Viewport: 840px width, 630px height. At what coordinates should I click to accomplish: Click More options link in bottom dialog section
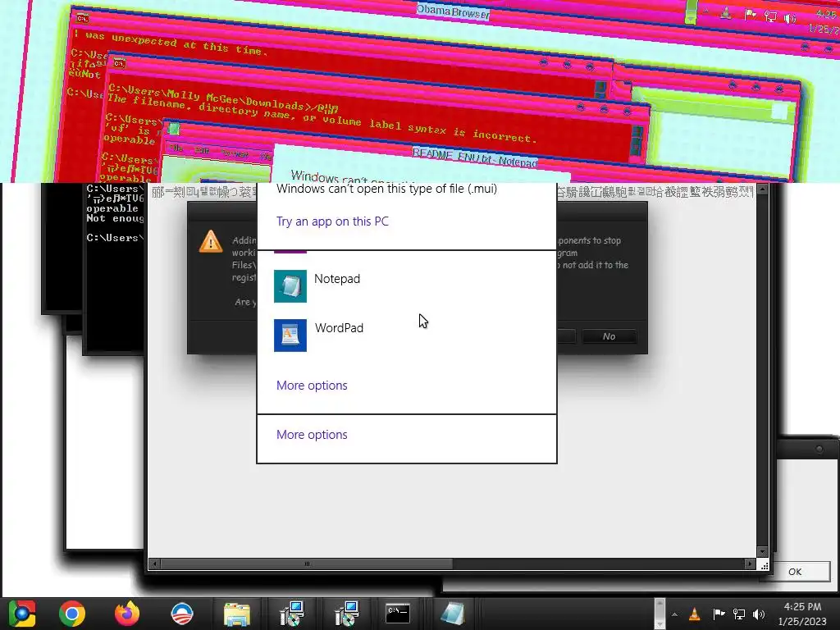click(312, 435)
